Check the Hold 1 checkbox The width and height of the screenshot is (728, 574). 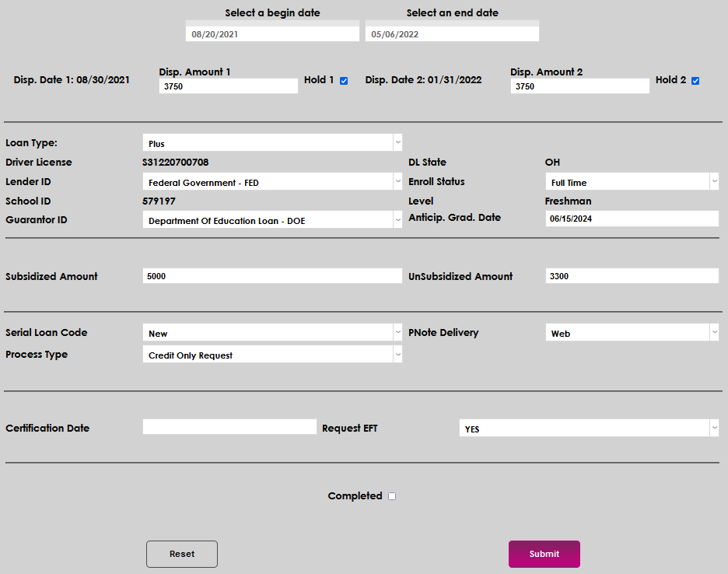[344, 81]
